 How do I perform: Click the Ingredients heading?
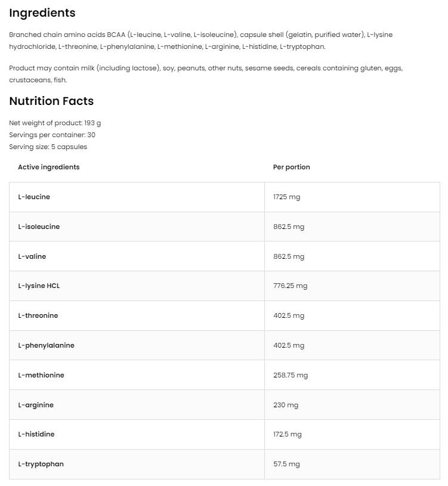(x=42, y=13)
